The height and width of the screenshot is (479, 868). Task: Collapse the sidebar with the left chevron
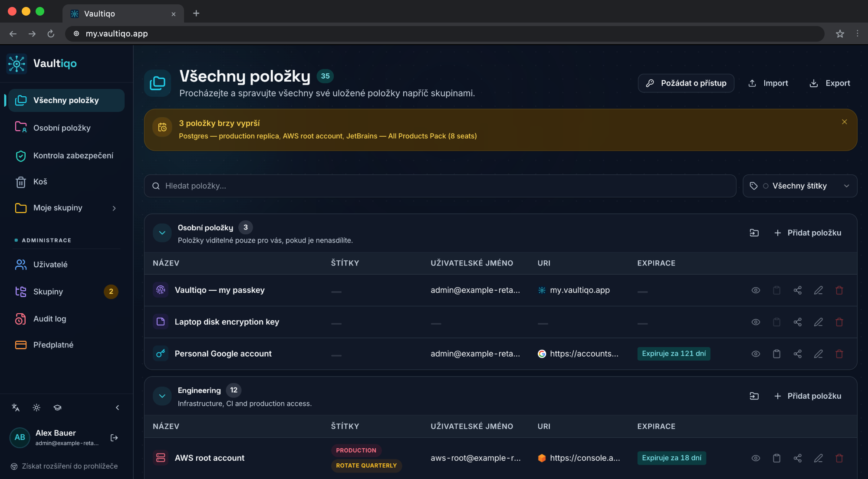click(x=117, y=407)
